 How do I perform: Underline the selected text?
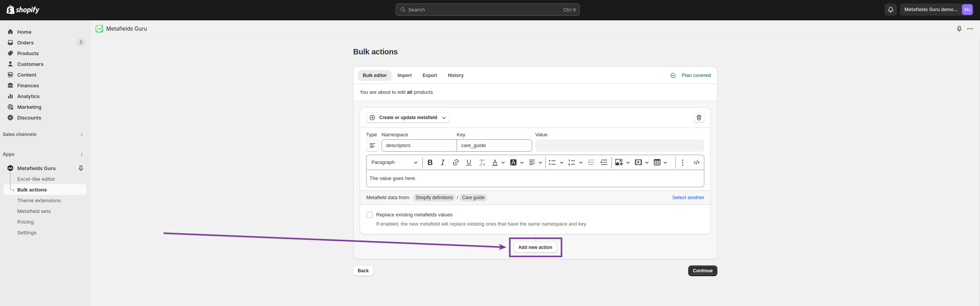point(469,162)
